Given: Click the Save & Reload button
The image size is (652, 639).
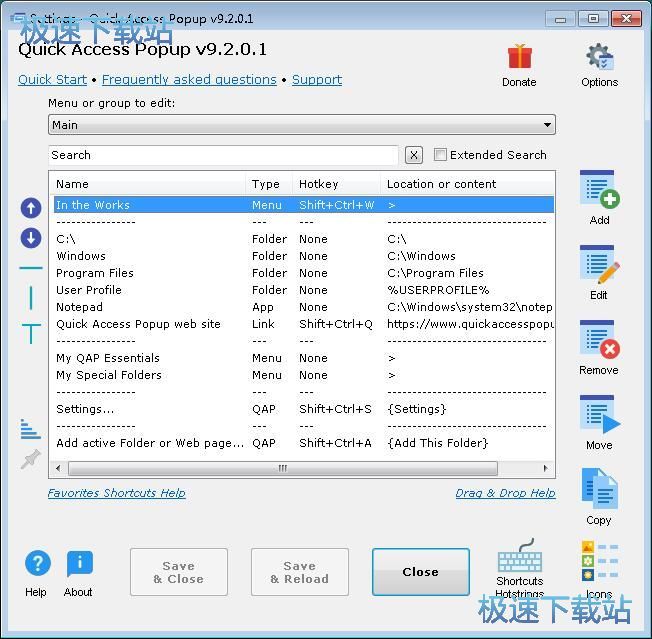Looking at the screenshot, I should 300,572.
